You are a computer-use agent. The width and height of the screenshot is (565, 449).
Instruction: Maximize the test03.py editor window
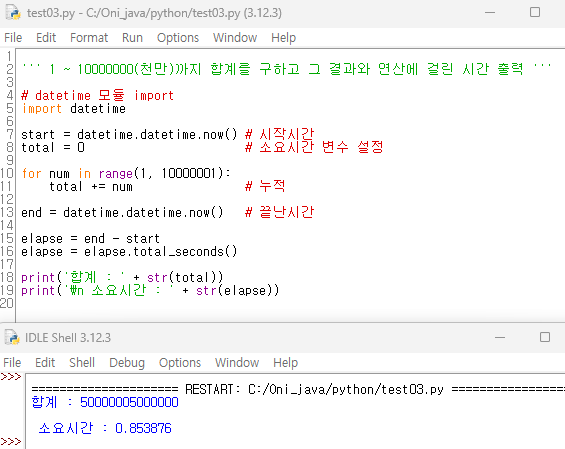[x=535, y=13]
